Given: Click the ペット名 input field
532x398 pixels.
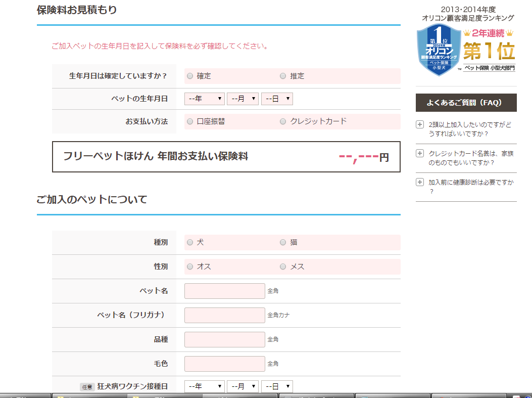Looking at the screenshot, I should pyautogui.click(x=225, y=291).
